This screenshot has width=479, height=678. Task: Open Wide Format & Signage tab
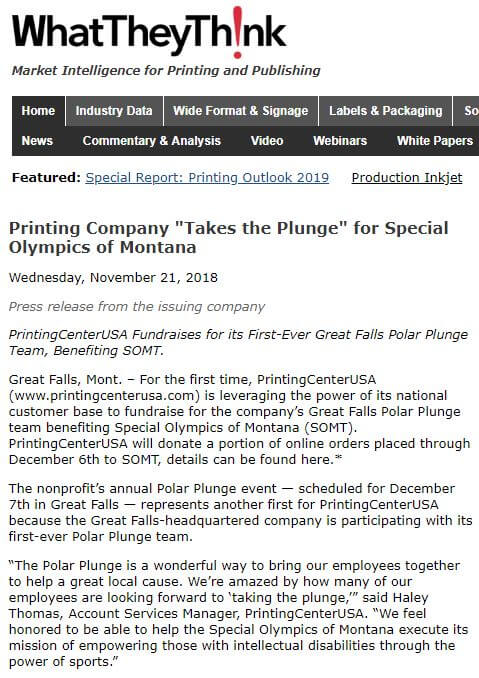(x=241, y=111)
